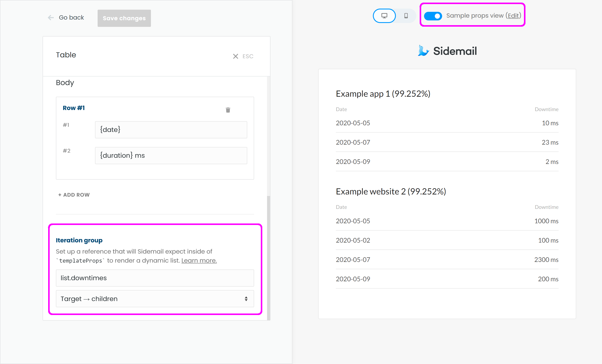Click the 2300 ms downtime value

coord(546,260)
